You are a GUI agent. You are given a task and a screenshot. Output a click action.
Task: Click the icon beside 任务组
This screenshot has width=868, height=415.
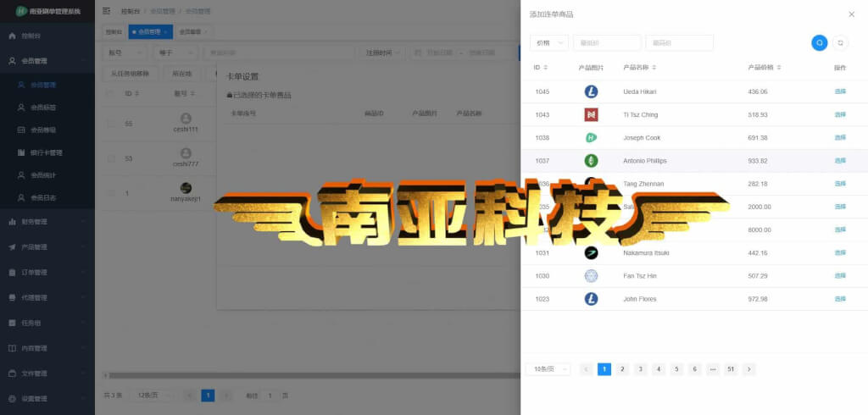tap(12, 323)
